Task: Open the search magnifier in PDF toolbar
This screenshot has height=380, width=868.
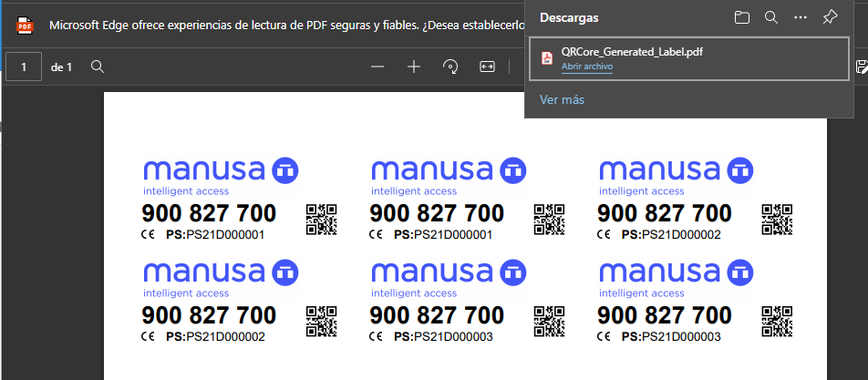Action: pos(98,67)
